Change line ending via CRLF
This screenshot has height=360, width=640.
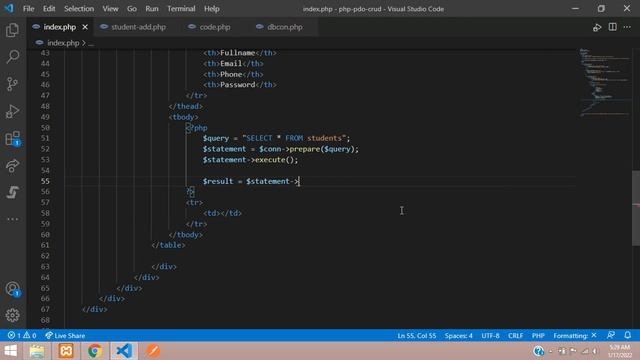(516, 336)
